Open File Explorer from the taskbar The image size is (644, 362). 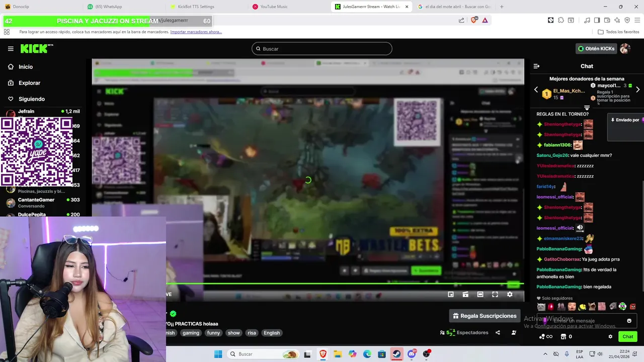[337, 354]
